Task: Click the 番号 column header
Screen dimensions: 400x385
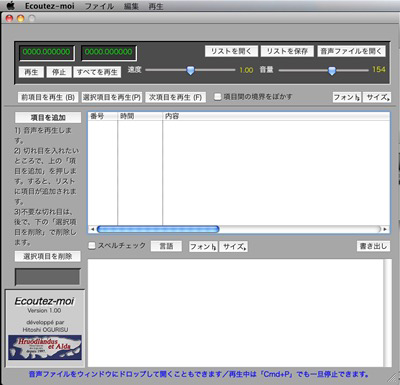Action: click(x=103, y=116)
